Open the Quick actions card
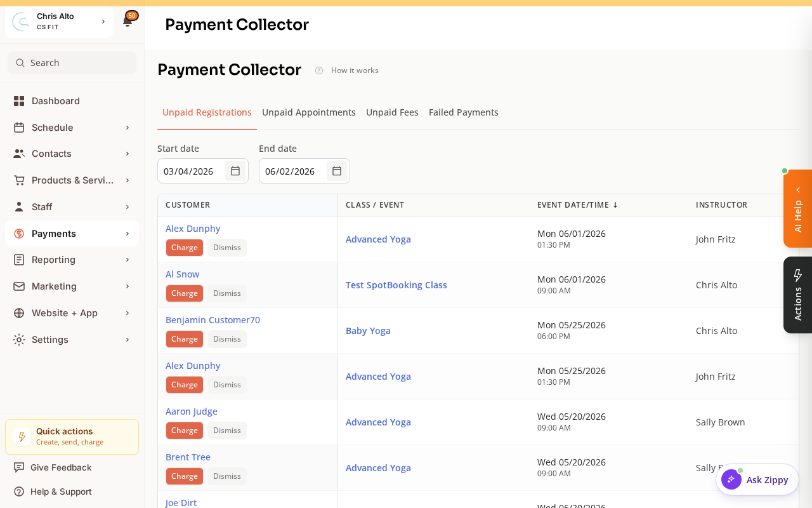The image size is (812, 508). 72,437
